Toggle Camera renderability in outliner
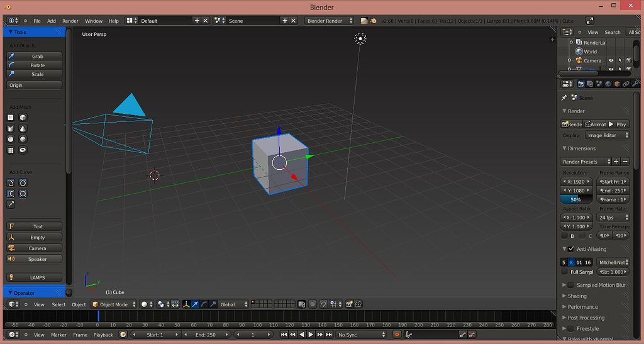Viewport: 644px width, 344px height. (629, 60)
